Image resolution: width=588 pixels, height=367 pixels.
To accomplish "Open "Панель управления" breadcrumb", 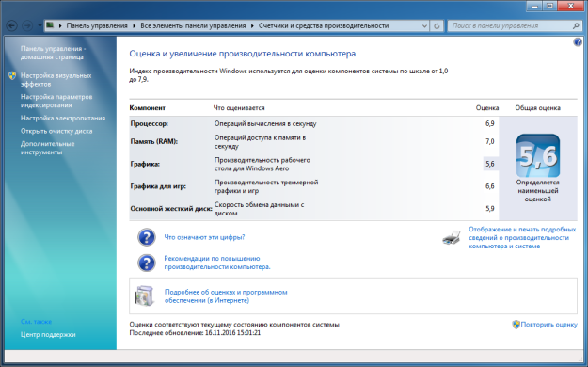I will 97,26.
